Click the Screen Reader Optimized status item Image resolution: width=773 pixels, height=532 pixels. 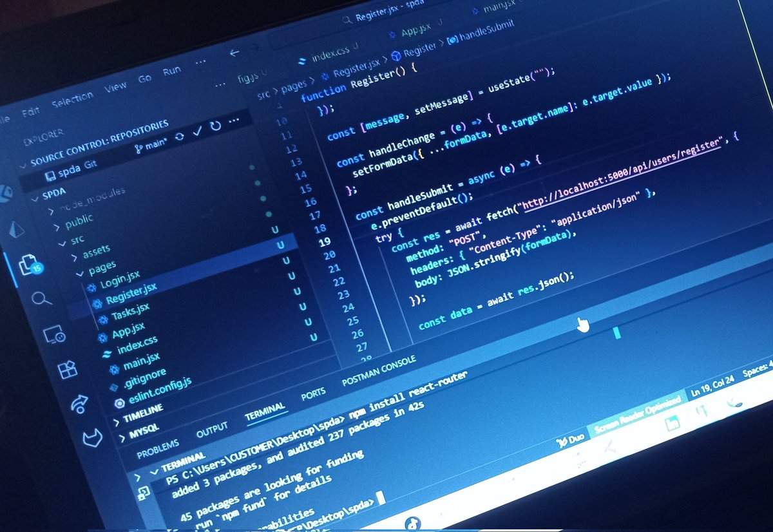(636, 414)
